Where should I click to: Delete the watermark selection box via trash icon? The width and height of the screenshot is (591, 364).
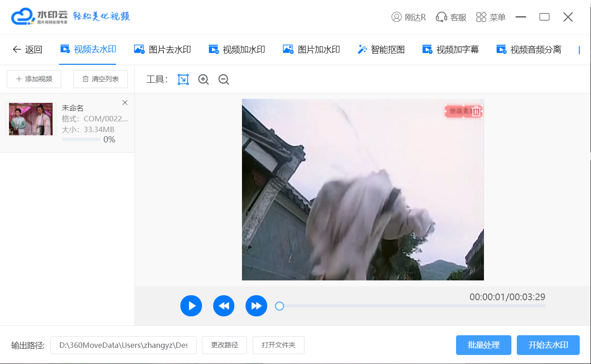click(x=476, y=111)
